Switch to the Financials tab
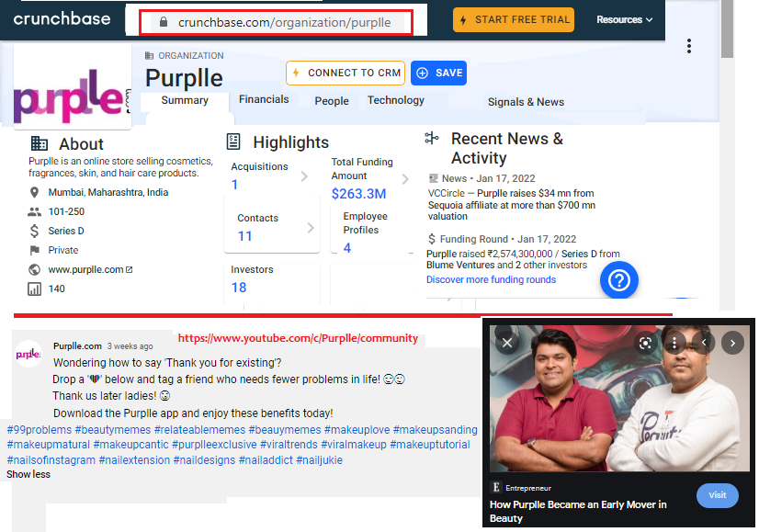 [264, 99]
